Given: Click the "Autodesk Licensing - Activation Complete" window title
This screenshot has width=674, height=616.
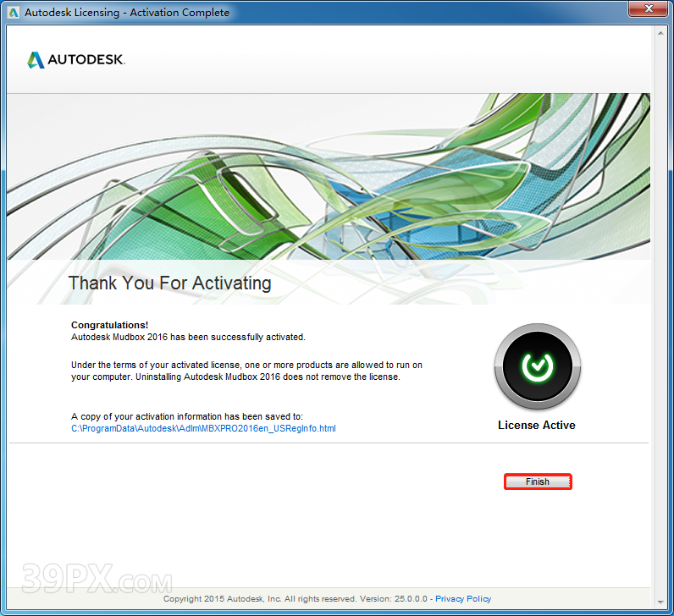Looking at the screenshot, I should pos(127,13).
